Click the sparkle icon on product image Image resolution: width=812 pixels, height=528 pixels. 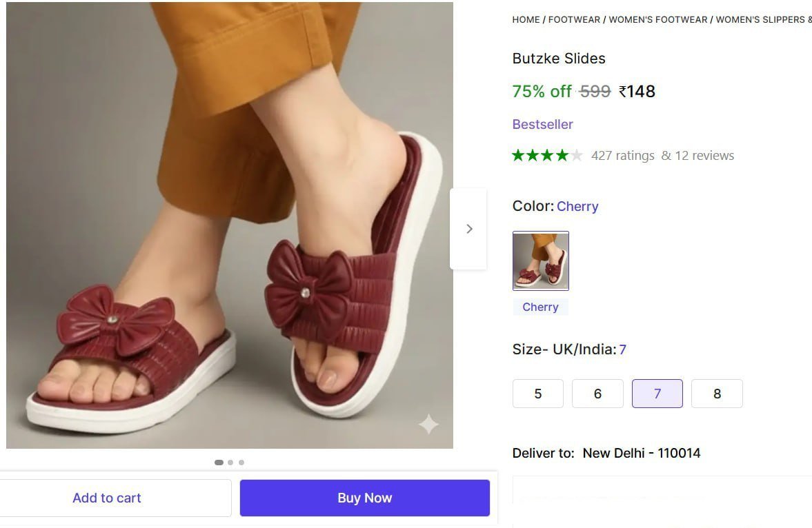tap(428, 424)
